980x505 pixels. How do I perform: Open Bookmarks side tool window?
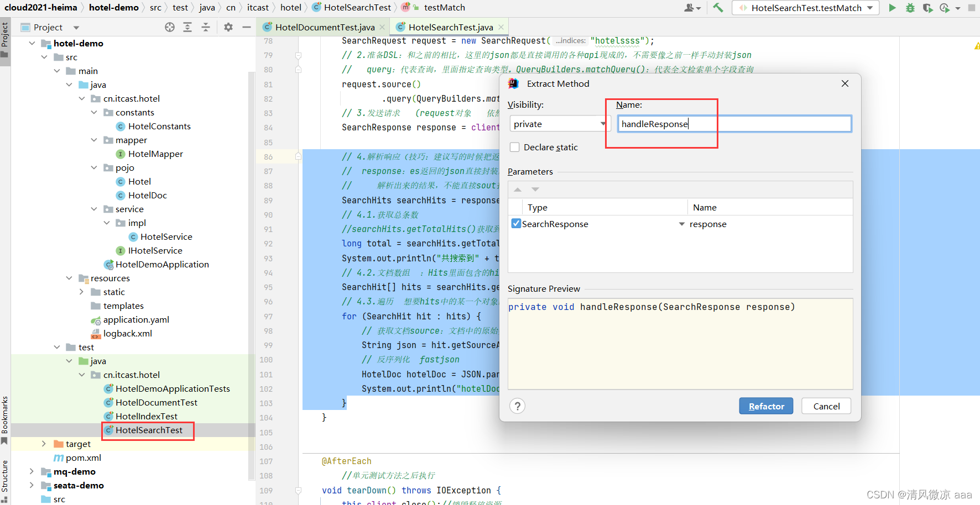(x=5, y=419)
